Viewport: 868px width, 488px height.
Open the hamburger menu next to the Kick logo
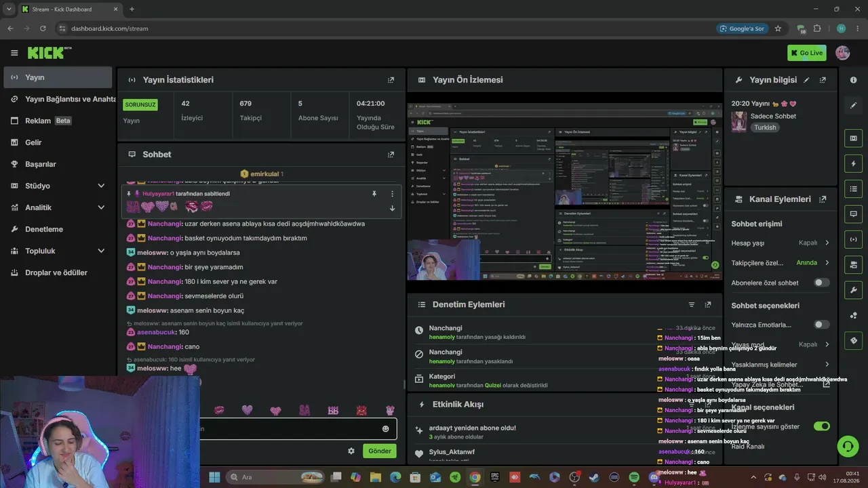click(x=14, y=53)
